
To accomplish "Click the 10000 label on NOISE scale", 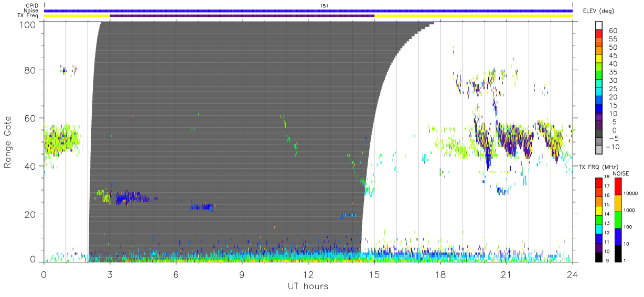I will click(631, 194).
